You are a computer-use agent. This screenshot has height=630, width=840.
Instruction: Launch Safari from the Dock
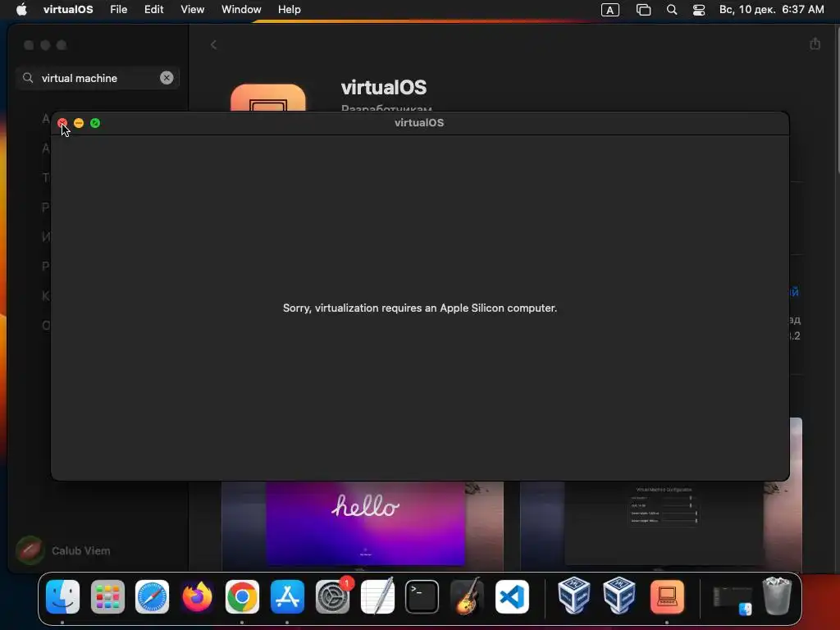coord(152,597)
